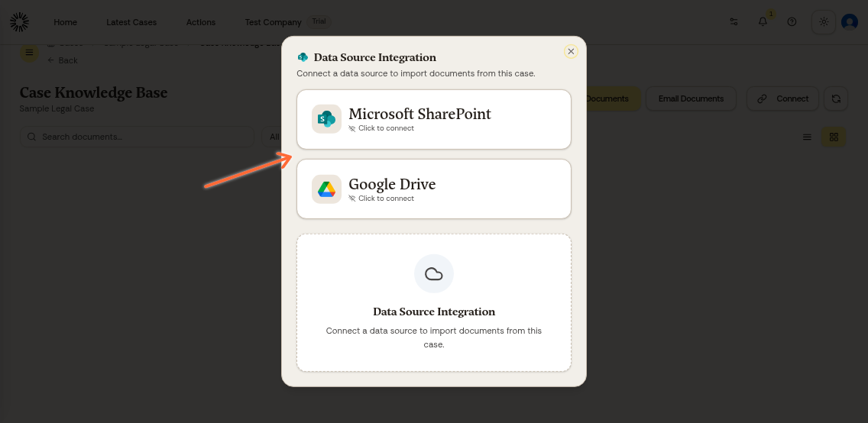Screen dimensions: 868x423
Task: Click the Connect button with link icon
Action: [x=782, y=98]
